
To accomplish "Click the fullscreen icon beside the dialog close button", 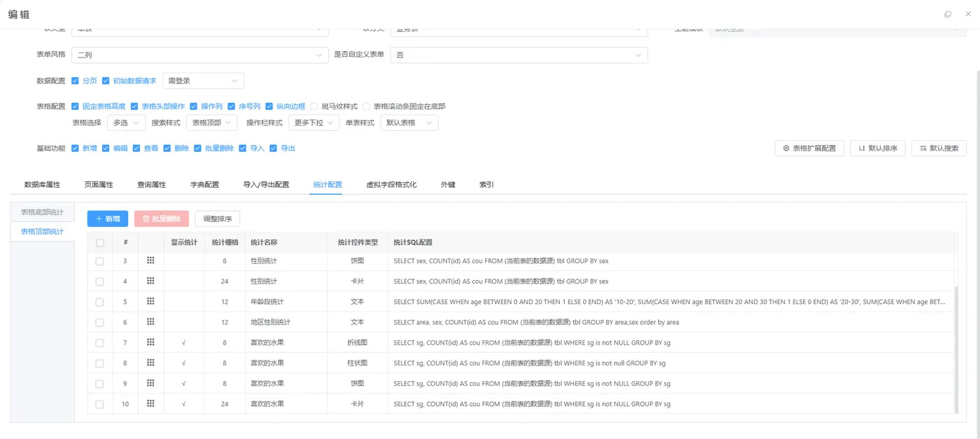I will click(948, 14).
